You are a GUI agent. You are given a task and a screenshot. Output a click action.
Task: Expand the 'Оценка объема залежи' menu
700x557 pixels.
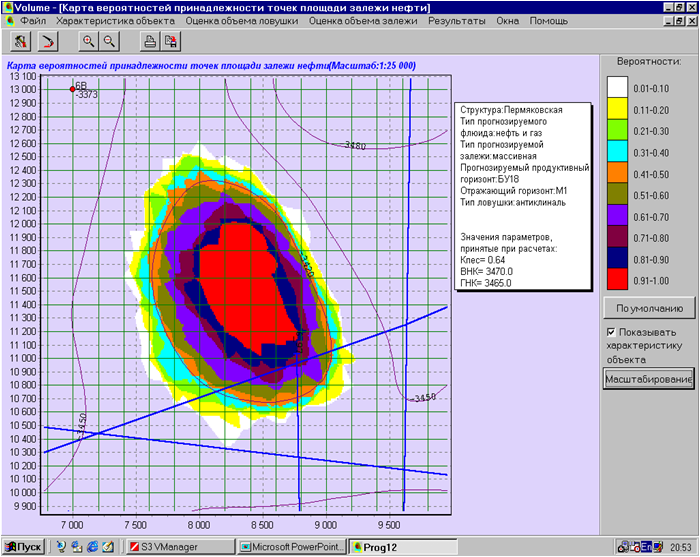(364, 20)
